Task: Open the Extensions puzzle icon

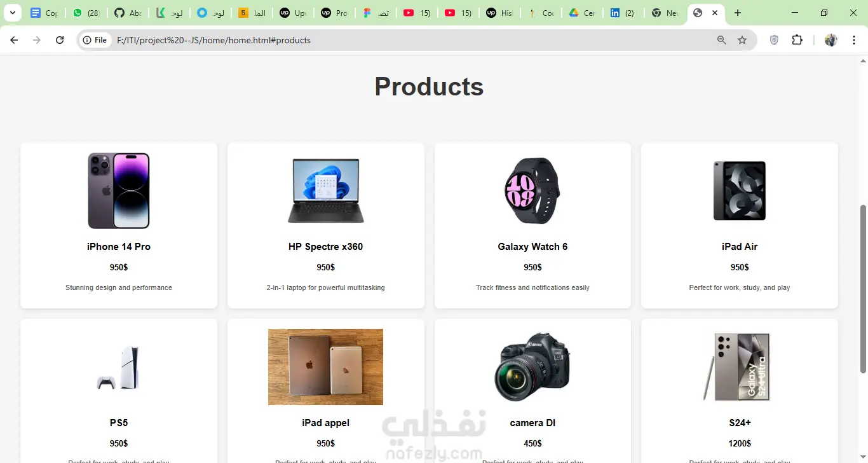Action: (797, 40)
